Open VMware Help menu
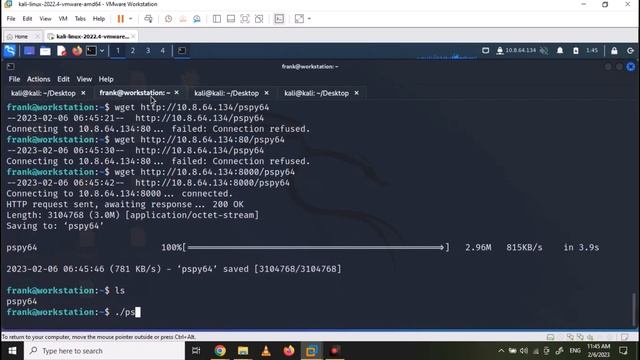Screen dimensions: 640x360 click(99, 19)
